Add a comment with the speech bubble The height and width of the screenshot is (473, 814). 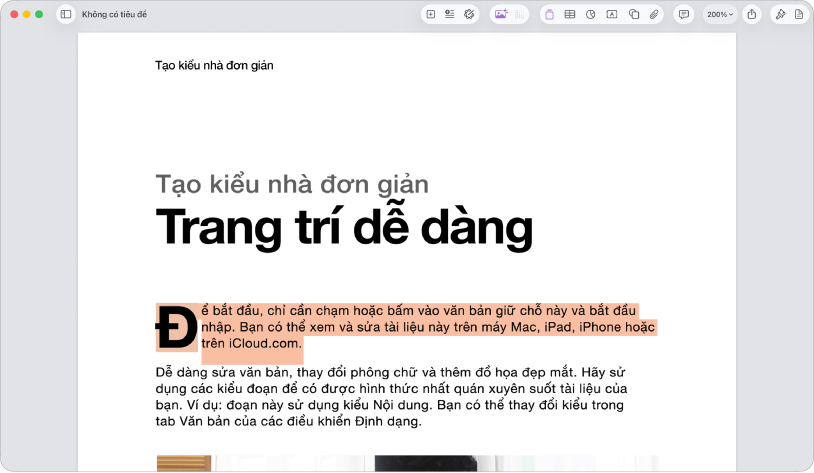pos(684,15)
